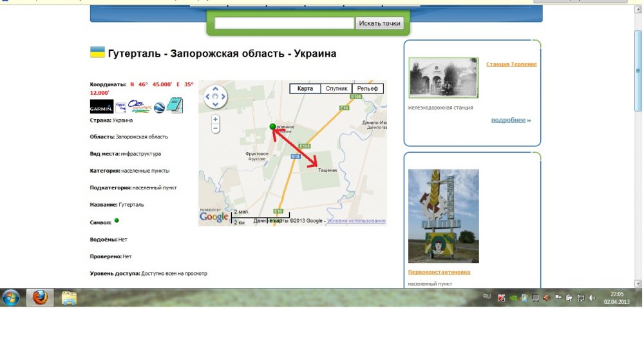Open Windows Explorer folder in taskbar
This screenshot has width=644, height=362.
click(69, 297)
